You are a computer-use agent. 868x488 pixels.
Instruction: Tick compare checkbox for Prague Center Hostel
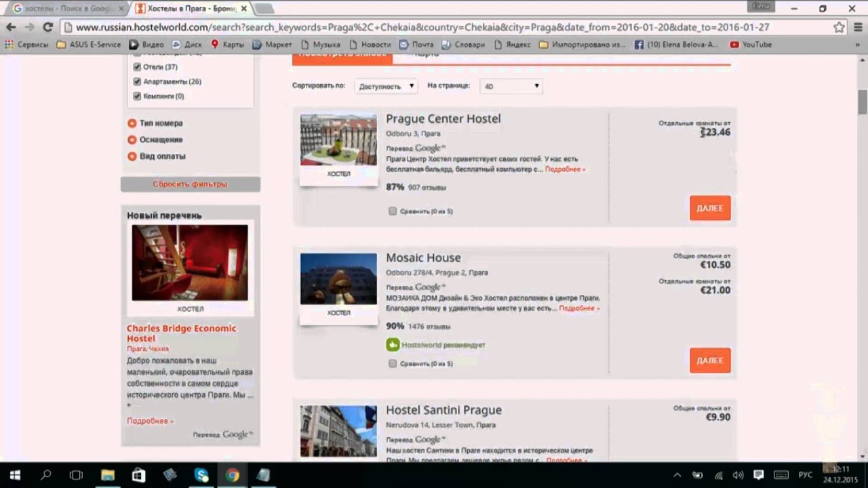point(393,211)
